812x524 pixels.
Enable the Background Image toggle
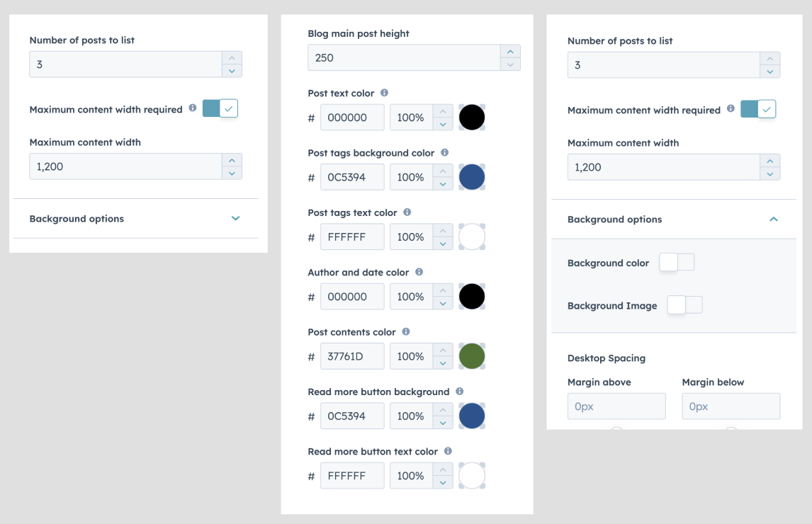(684, 305)
